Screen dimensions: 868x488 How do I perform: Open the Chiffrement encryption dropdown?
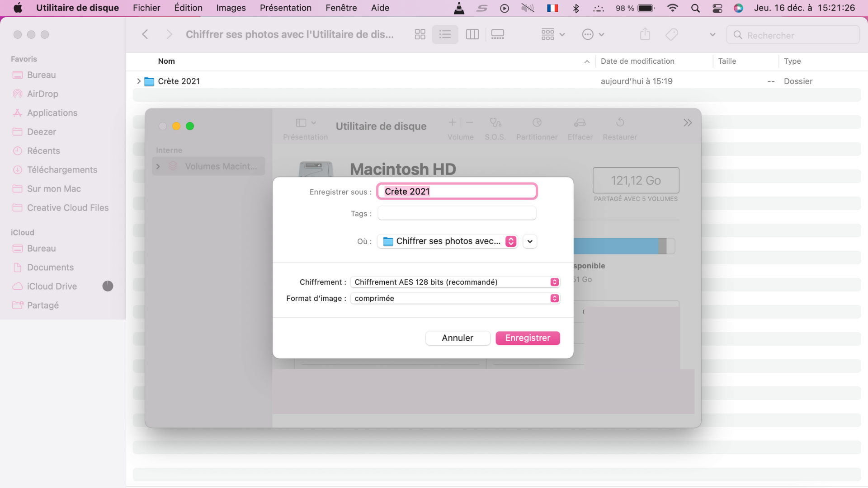coord(456,282)
